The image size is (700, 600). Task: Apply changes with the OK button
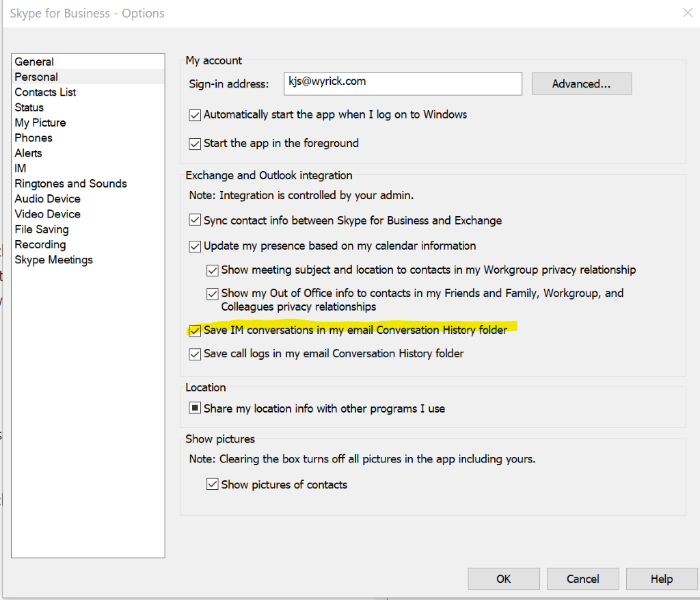(x=504, y=578)
